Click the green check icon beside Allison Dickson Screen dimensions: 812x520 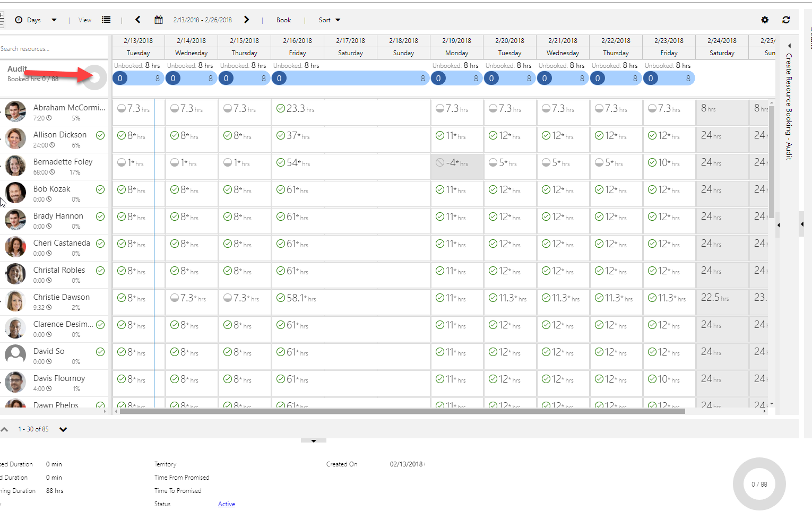[x=100, y=135]
